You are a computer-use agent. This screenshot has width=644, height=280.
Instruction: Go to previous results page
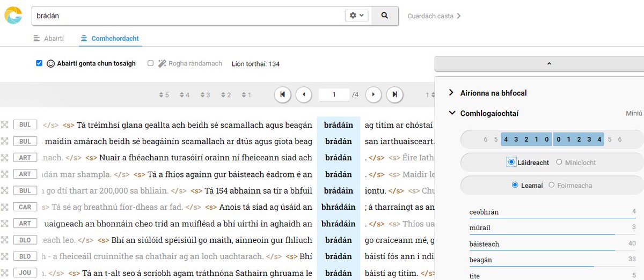coord(304,94)
